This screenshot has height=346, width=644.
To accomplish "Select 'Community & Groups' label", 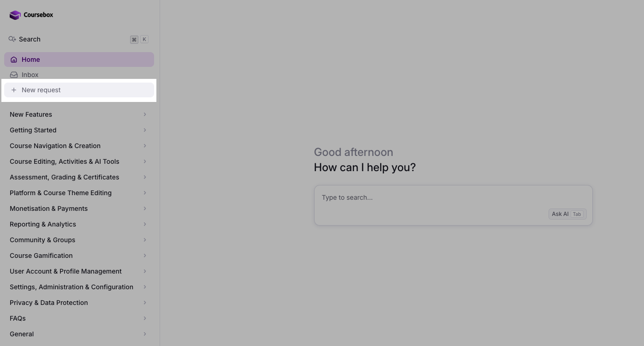I will [x=42, y=240].
